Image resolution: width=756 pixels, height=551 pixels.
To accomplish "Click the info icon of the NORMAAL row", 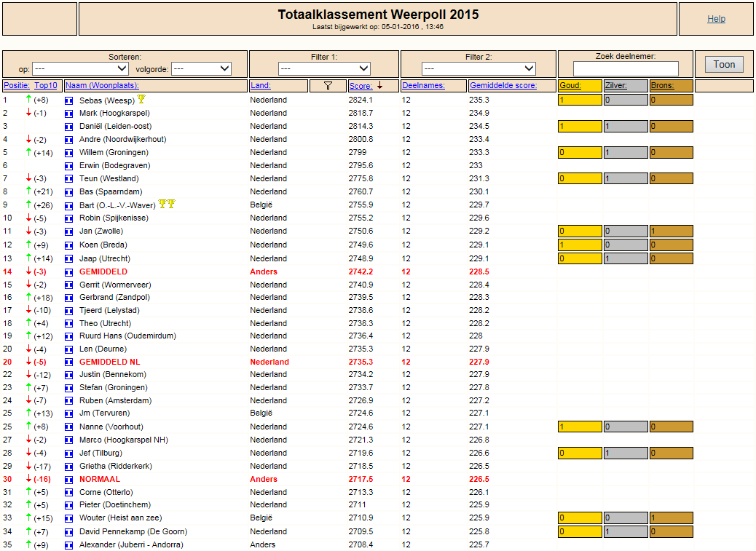I will [x=69, y=480].
